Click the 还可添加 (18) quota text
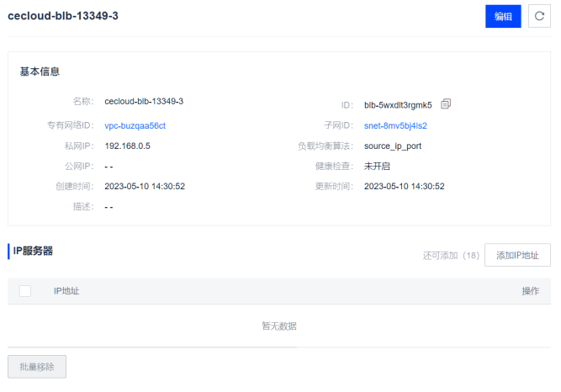 pos(451,256)
